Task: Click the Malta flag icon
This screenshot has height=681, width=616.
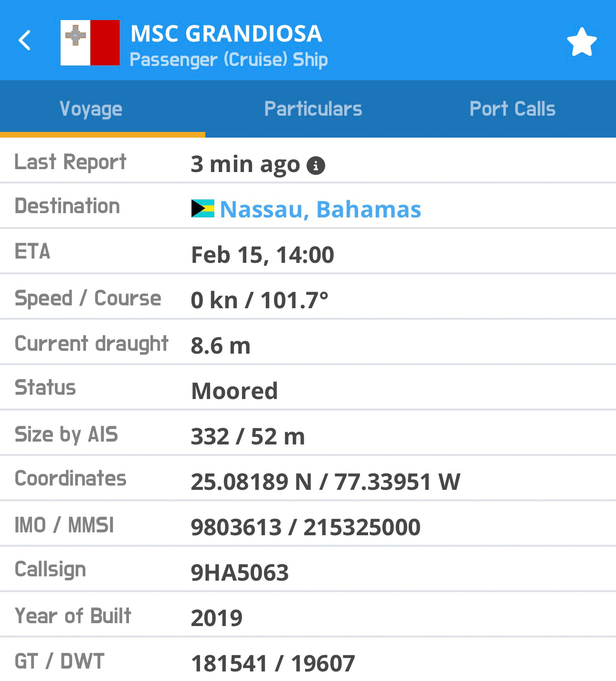Action: coord(90,43)
